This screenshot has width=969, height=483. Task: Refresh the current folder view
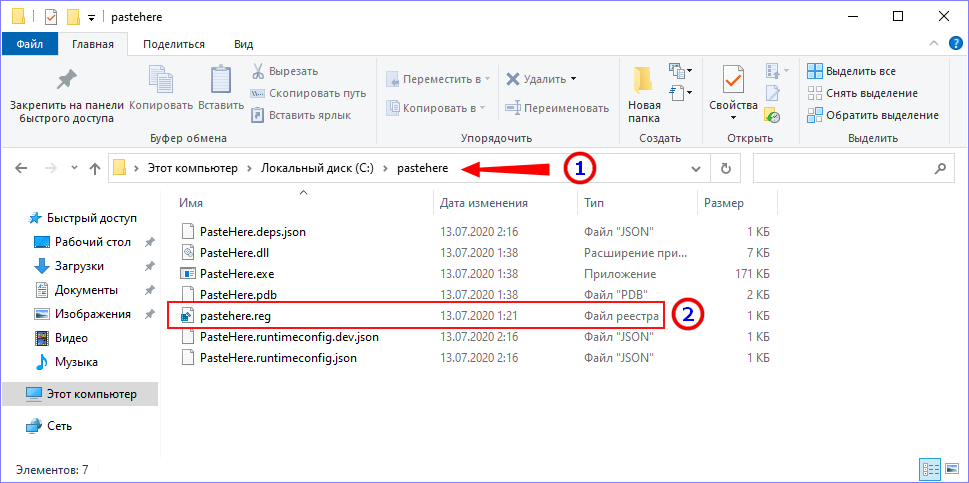point(726,168)
